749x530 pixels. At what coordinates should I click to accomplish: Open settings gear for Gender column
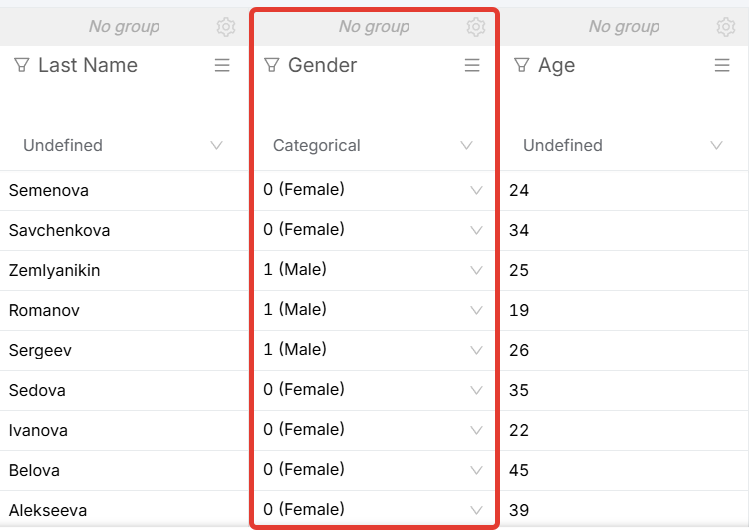point(476,27)
